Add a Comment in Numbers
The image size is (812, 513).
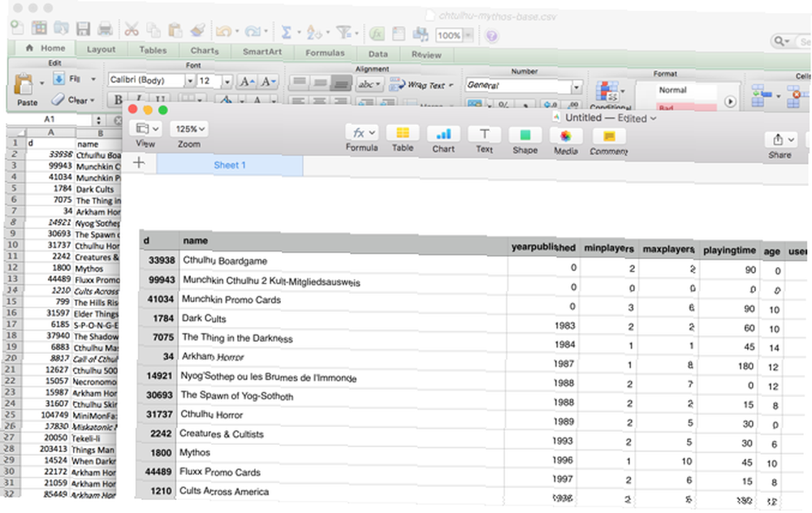608,136
